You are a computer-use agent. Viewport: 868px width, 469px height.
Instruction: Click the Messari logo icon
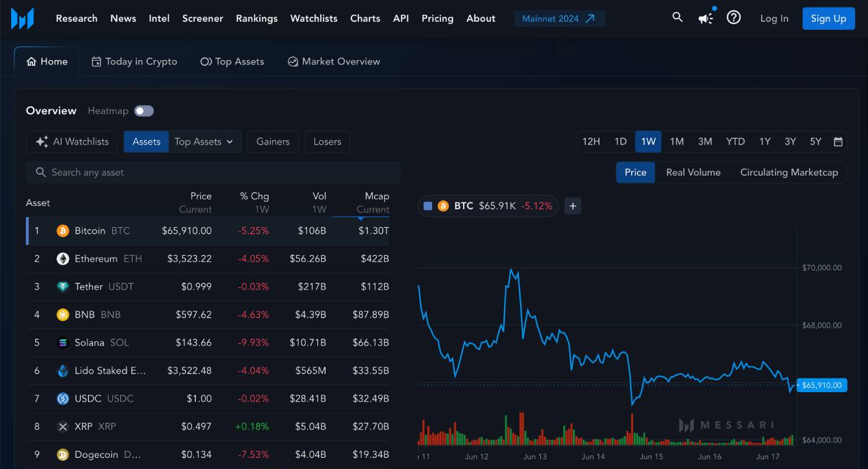click(22, 19)
